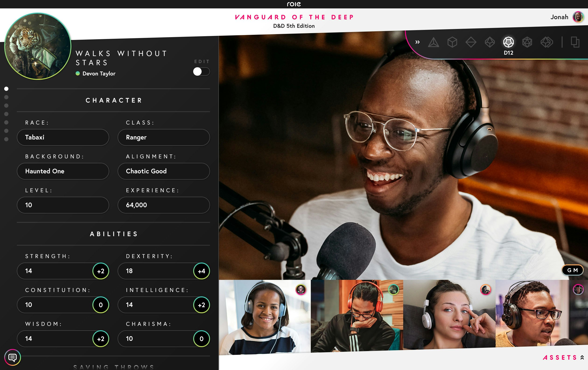Pick the D10 die icon

pyautogui.click(x=490, y=42)
